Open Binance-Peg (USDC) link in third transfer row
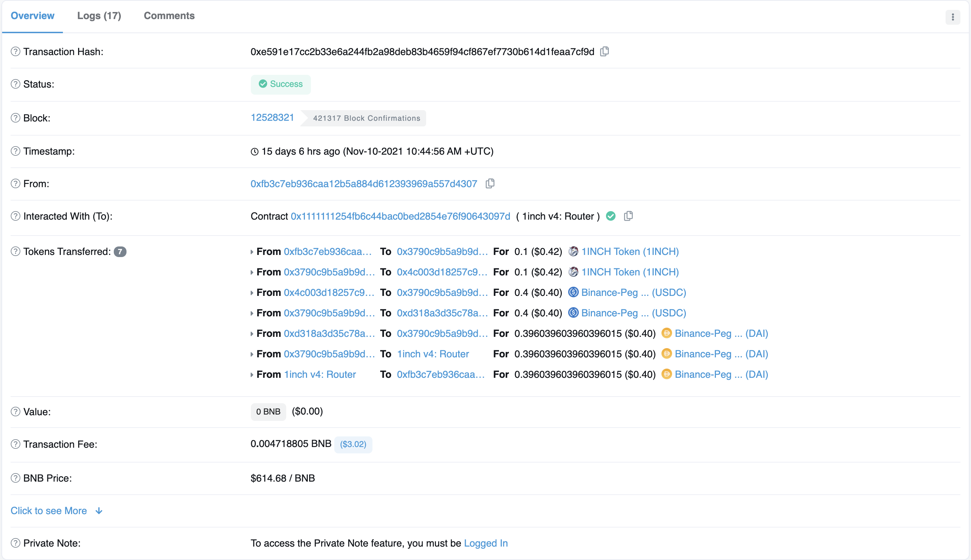This screenshot has height=560, width=971. click(634, 292)
